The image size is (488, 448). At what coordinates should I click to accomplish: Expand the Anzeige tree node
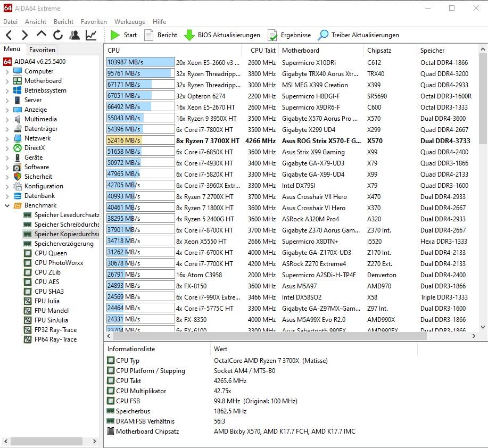(x=7, y=110)
